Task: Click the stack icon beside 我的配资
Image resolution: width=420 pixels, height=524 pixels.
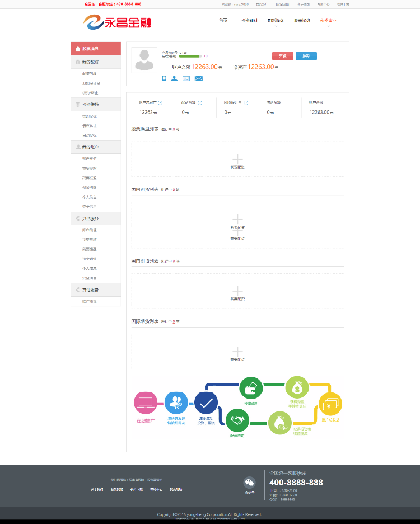Action: [78, 62]
